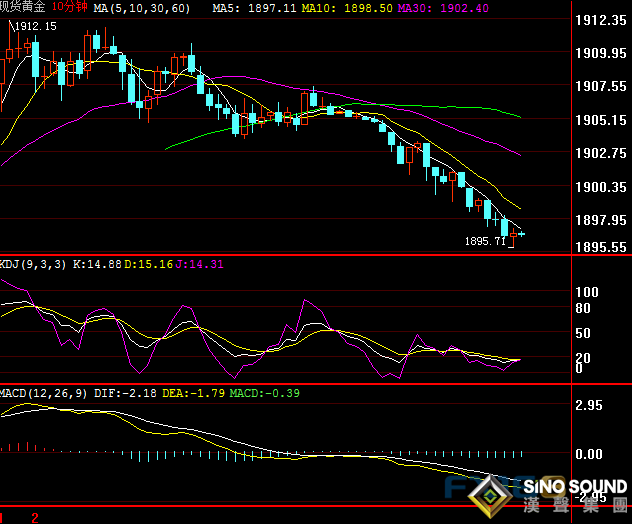Screen dimensions: 632x524
Task: Click the 1900.35 price axis label
Action: pyautogui.click(x=601, y=187)
